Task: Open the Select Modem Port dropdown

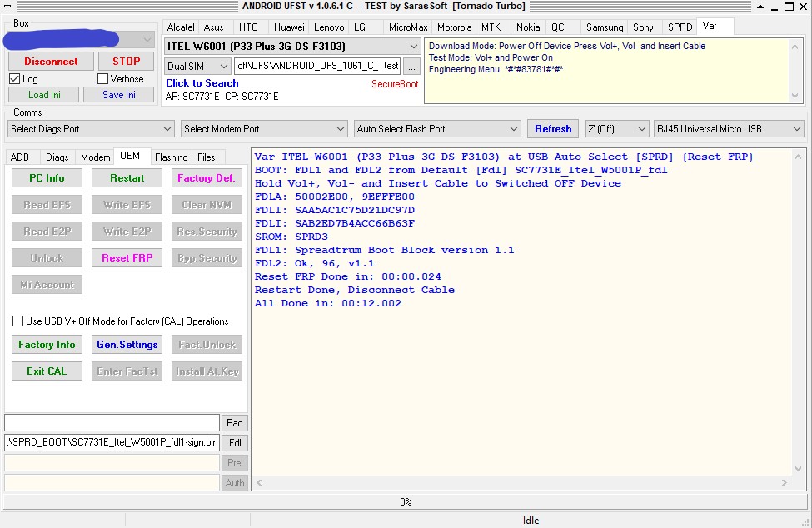Action: pyautogui.click(x=264, y=129)
